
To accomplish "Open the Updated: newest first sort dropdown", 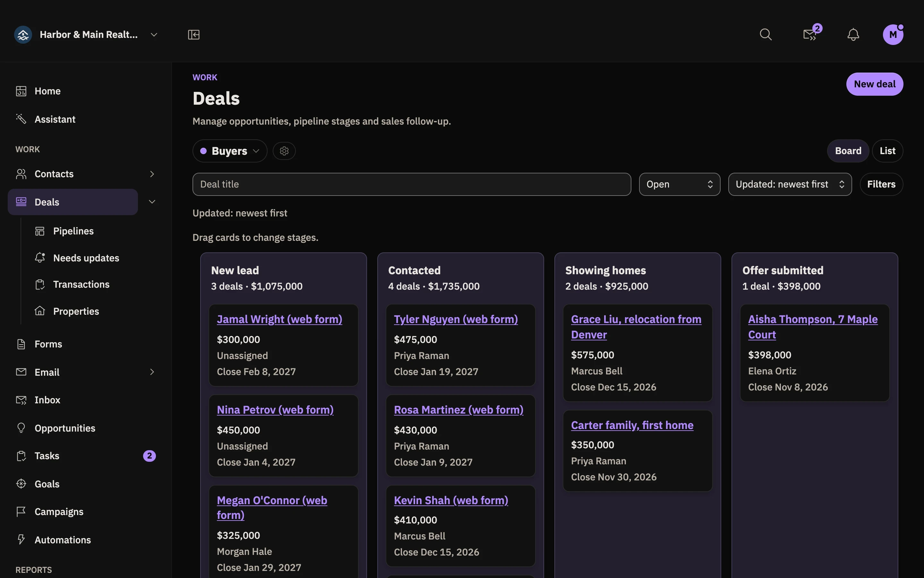I will coord(790,184).
